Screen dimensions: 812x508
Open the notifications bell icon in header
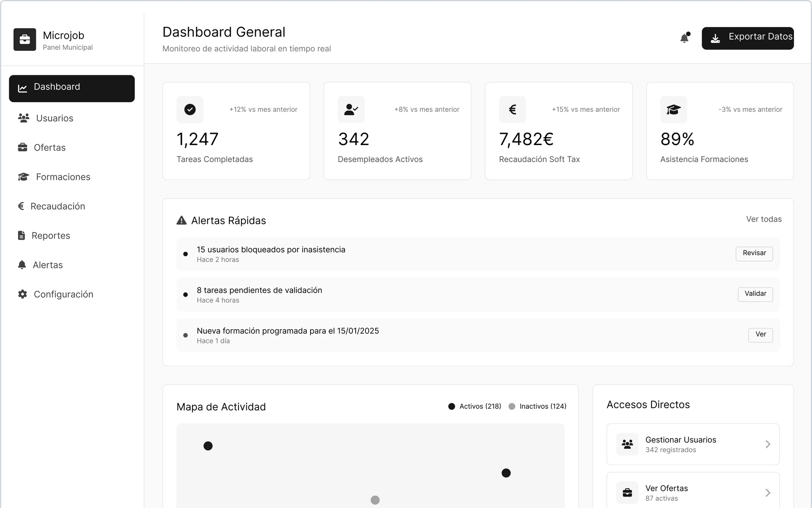click(x=685, y=38)
